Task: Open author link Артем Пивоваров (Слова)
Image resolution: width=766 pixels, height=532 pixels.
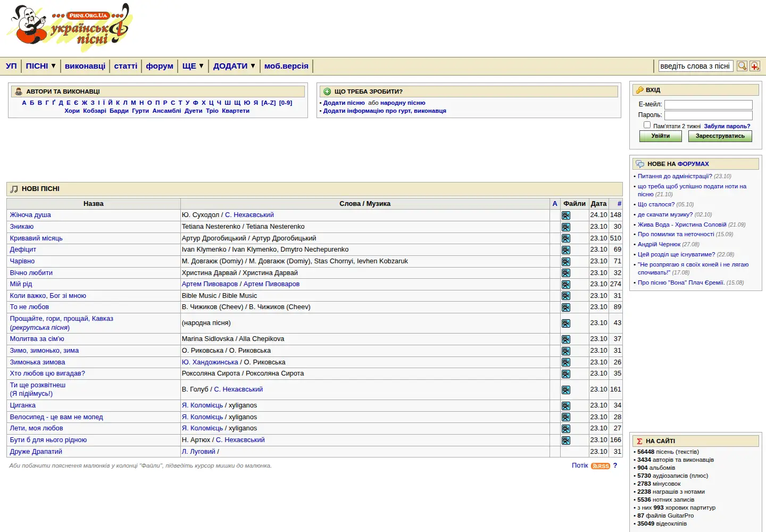Action: click(x=210, y=284)
